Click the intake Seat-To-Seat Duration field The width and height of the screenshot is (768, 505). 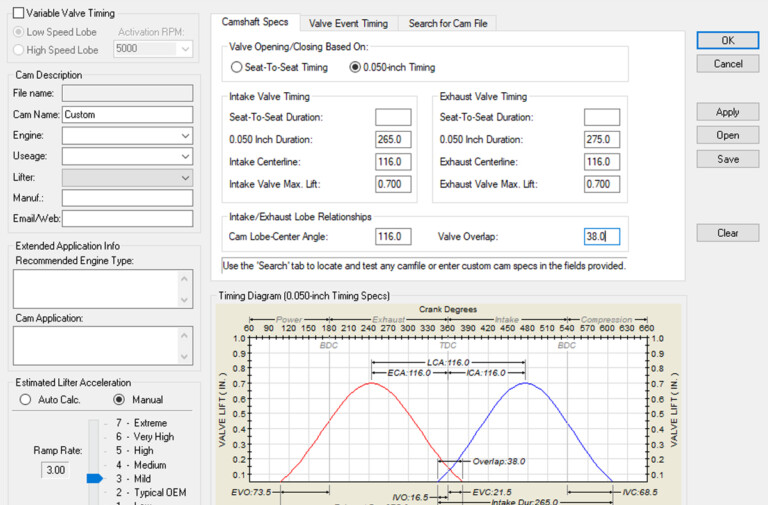click(393, 117)
